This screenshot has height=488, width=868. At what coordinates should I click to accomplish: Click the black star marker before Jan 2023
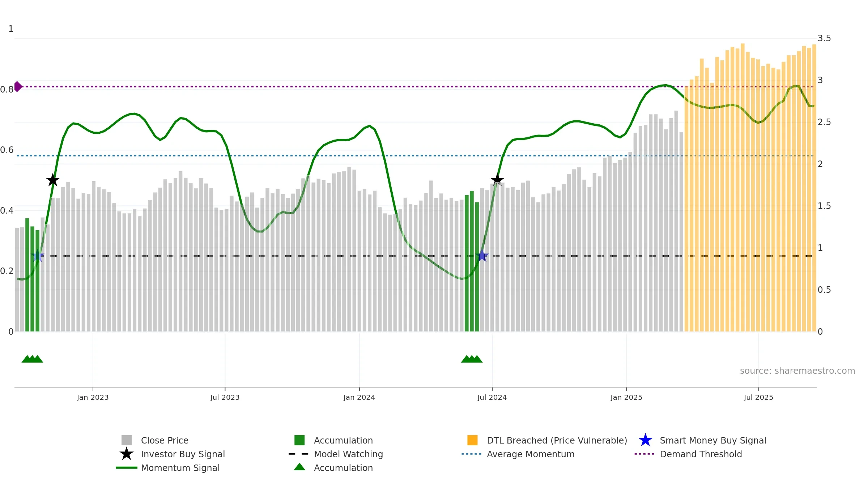pos(53,180)
